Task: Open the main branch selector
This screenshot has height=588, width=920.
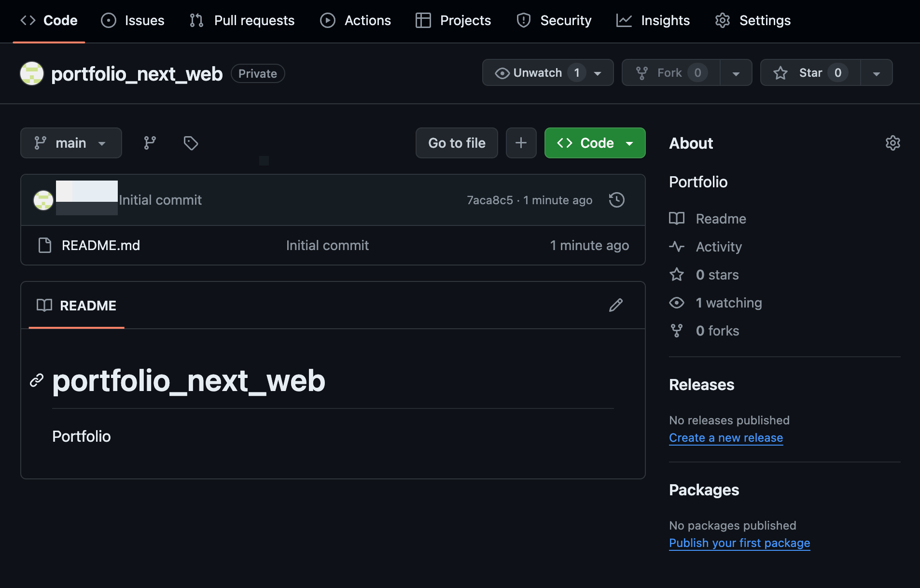Action: [x=71, y=143]
